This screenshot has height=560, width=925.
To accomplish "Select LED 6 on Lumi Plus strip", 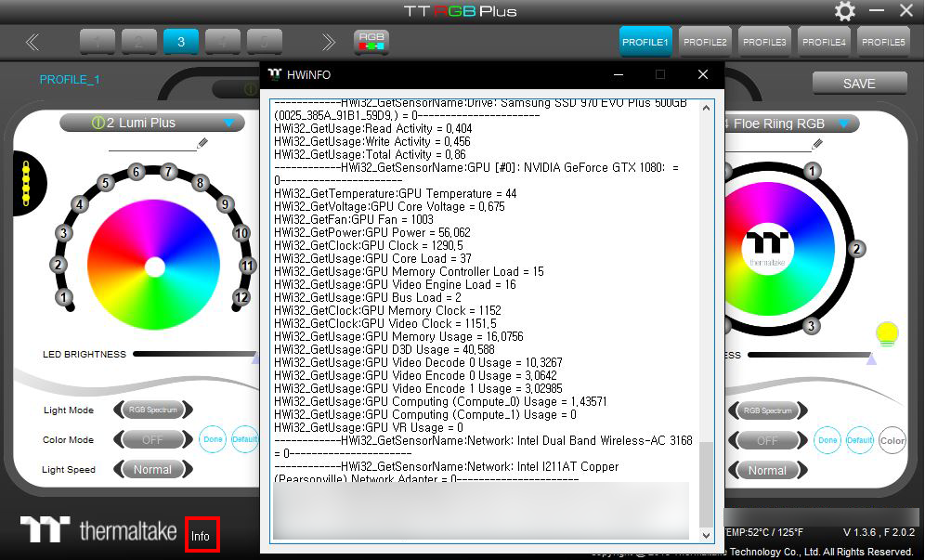I will (x=137, y=172).
